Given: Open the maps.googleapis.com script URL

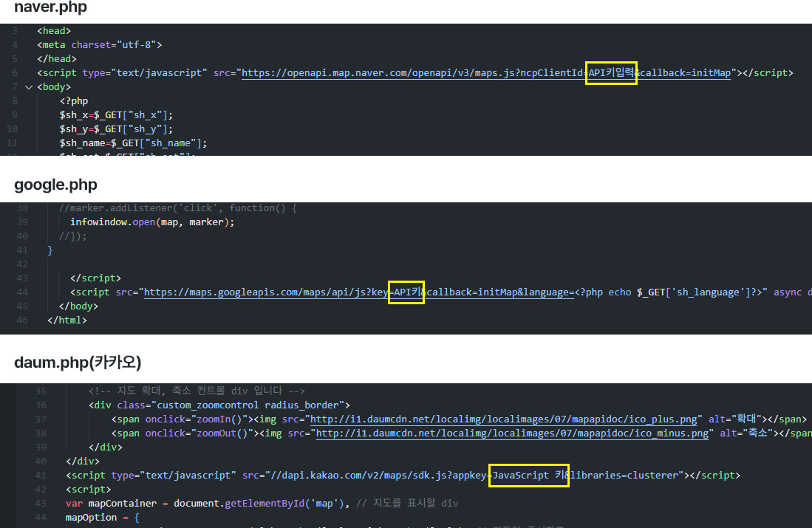Looking at the screenshot, I should click(359, 292).
